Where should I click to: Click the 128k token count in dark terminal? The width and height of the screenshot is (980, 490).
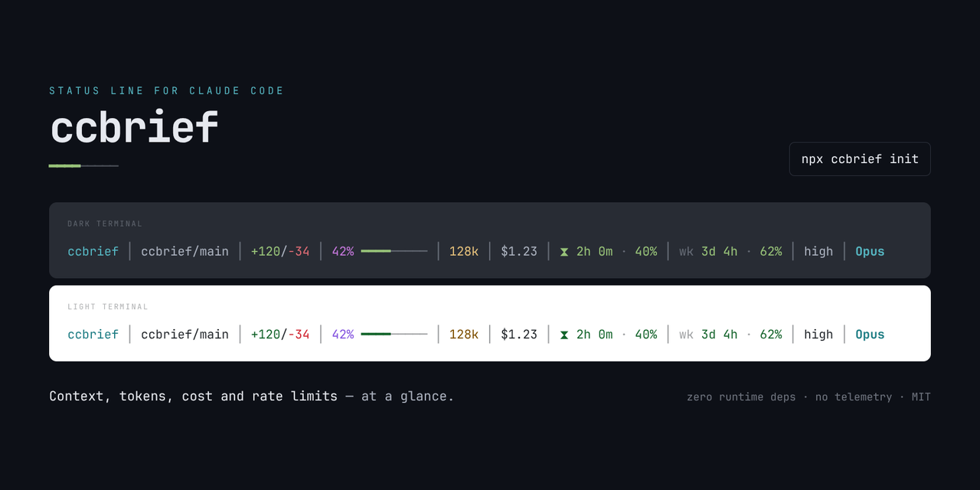tap(464, 251)
